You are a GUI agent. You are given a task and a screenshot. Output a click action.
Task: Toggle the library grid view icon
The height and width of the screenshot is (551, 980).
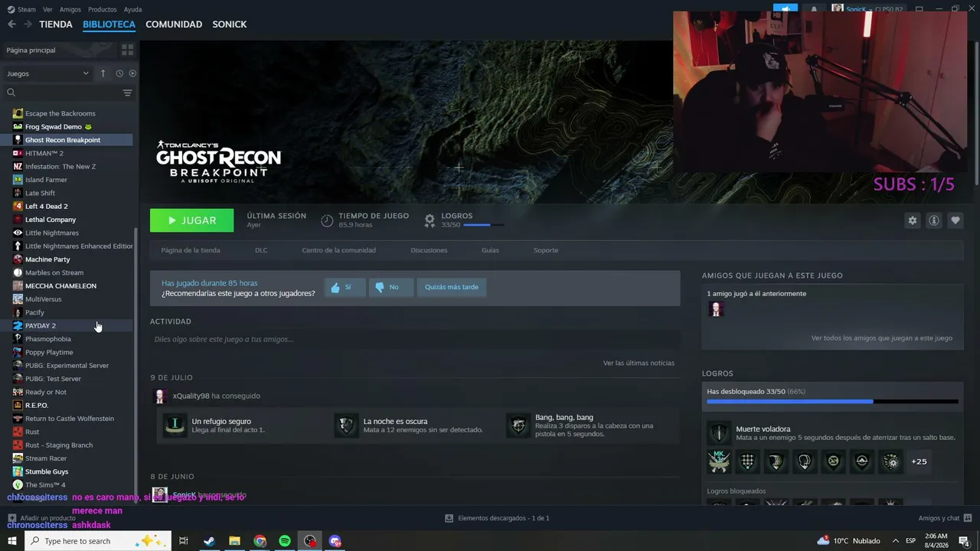pyautogui.click(x=127, y=50)
